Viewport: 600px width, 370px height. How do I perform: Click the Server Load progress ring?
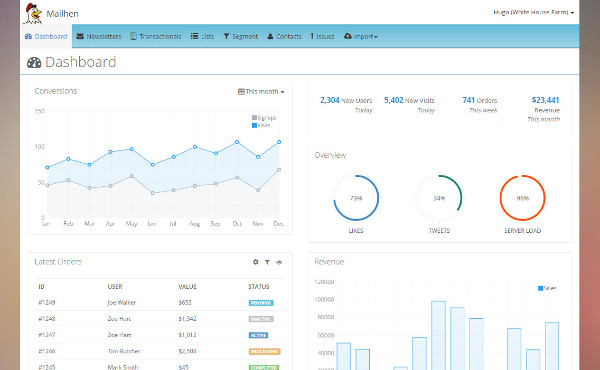(522, 198)
